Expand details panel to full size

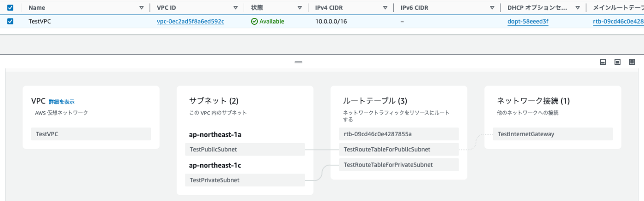(632, 62)
